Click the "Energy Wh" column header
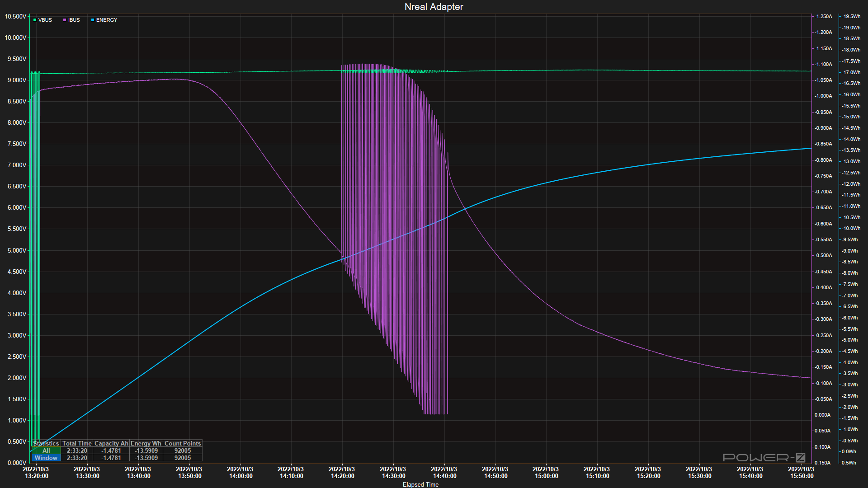 tap(146, 444)
